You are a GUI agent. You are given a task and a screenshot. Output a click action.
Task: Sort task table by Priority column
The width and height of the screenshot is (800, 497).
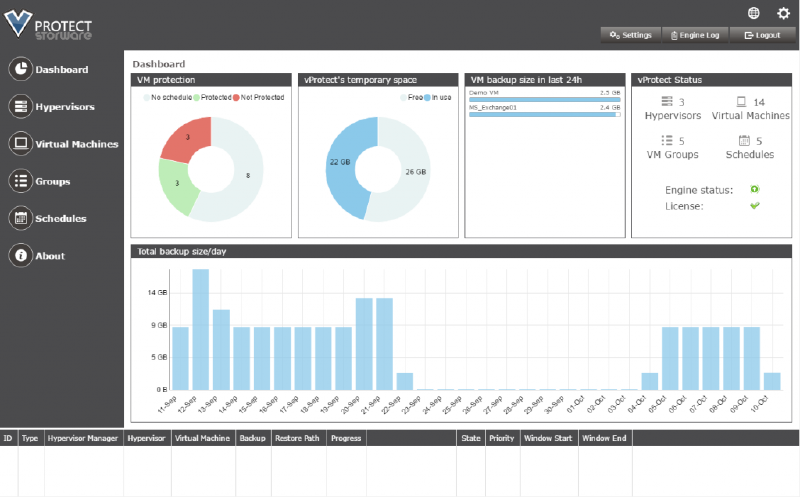coord(501,438)
